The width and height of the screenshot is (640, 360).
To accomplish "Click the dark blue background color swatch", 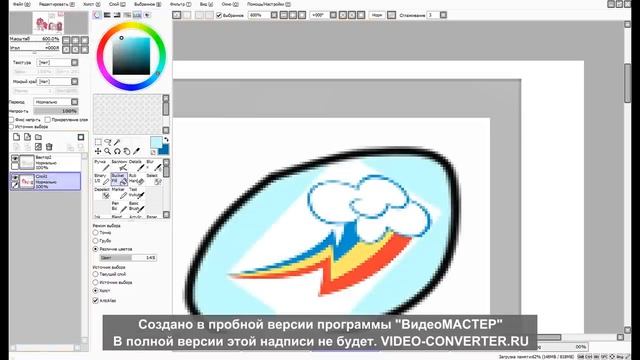I will pyautogui.click(x=164, y=150).
